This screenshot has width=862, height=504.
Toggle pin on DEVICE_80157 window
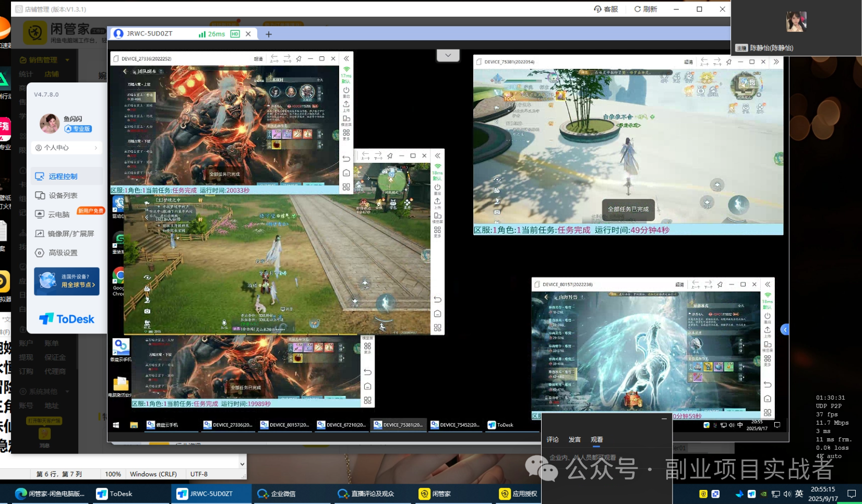coord(720,284)
